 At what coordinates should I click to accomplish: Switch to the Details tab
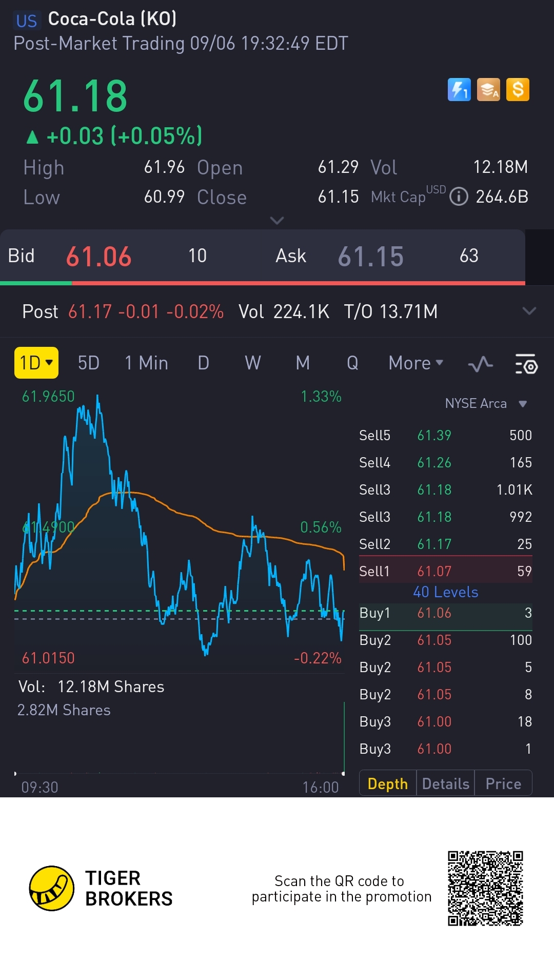pyautogui.click(x=445, y=783)
